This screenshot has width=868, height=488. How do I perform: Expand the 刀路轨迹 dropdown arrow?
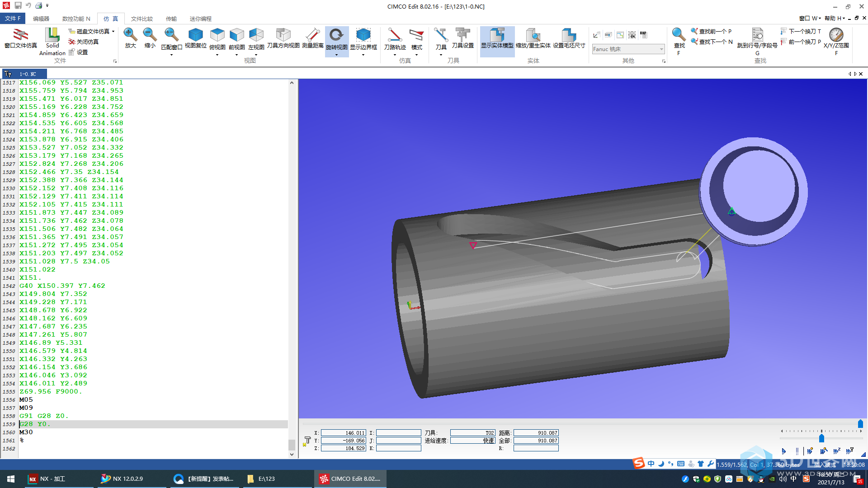coord(395,55)
